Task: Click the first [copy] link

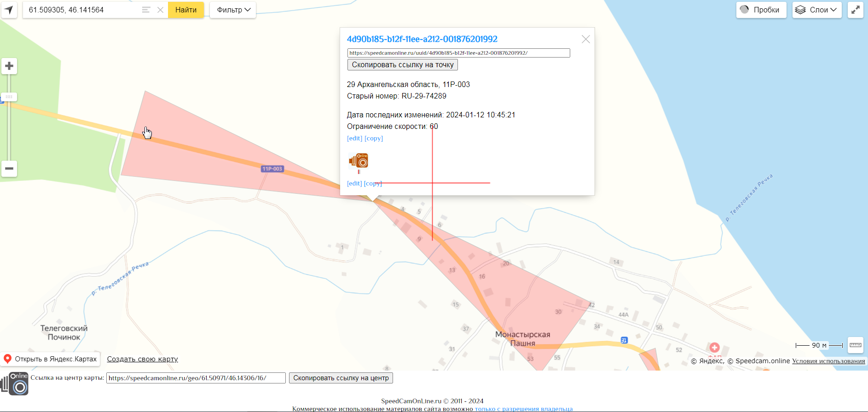Action: pyautogui.click(x=374, y=138)
